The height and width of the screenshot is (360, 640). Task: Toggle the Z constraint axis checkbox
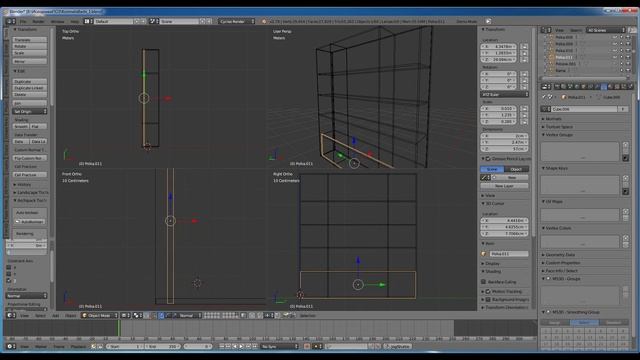(x=9, y=281)
